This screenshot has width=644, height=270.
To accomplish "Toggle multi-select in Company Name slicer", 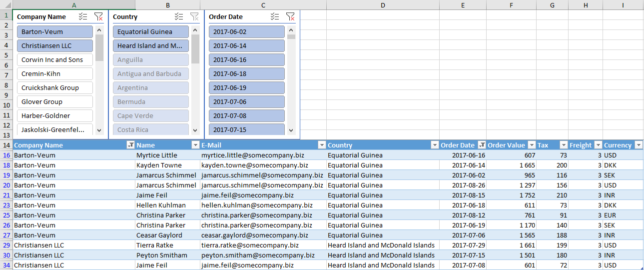I will (x=83, y=16).
